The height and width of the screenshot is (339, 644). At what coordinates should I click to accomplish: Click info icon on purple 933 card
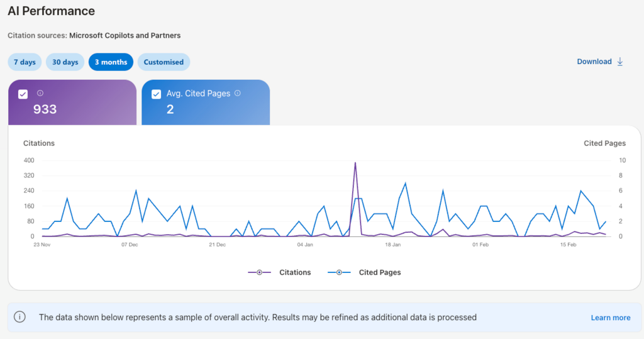tap(40, 93)
